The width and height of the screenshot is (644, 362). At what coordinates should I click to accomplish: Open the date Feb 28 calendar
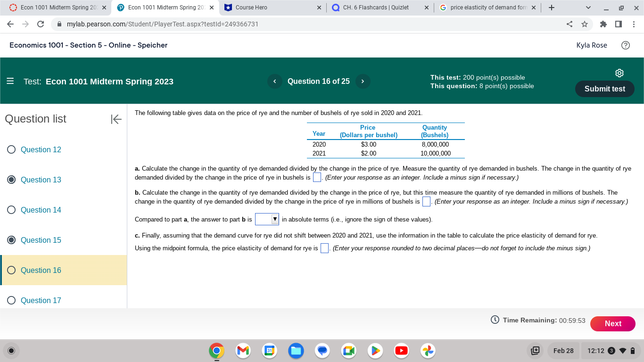click(x=563, y=351)
